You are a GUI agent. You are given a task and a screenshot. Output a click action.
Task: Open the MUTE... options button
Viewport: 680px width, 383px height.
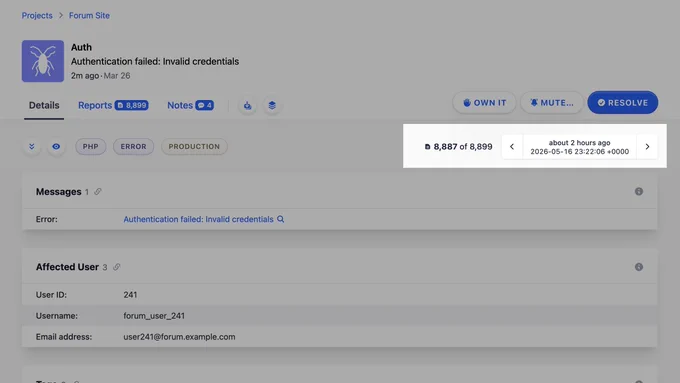[x=552, y=103]
